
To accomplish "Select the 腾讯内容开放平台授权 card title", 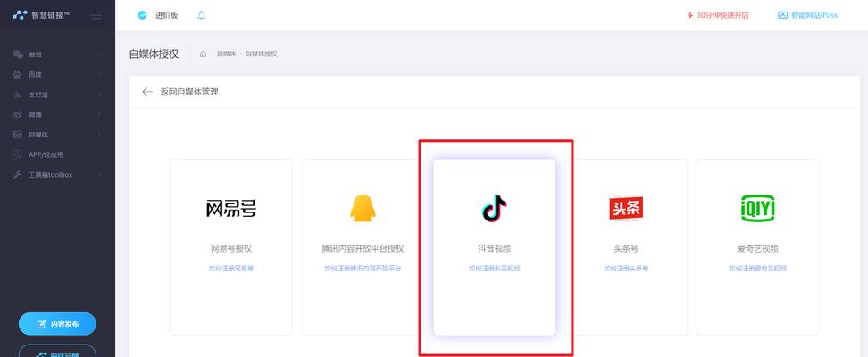I will coord(363,248).
